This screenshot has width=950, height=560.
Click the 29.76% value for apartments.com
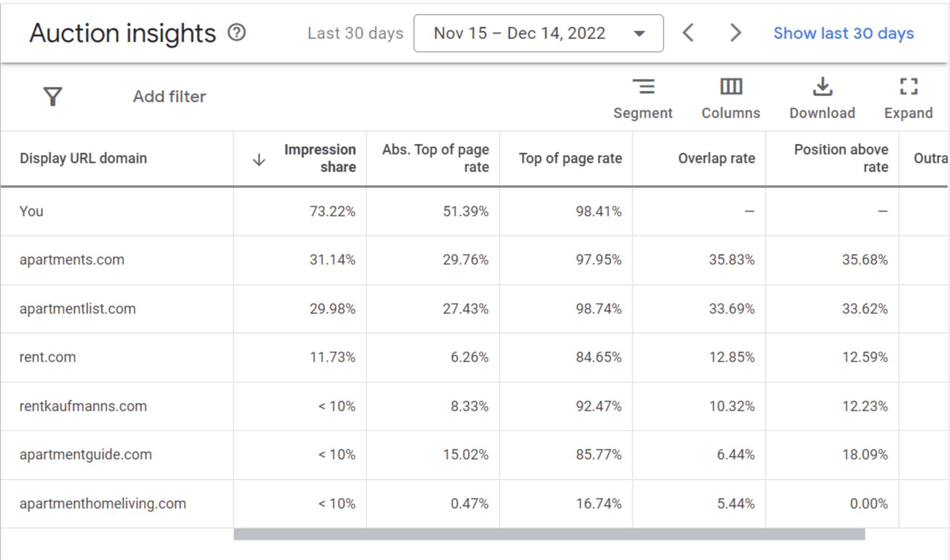(466, 260)
